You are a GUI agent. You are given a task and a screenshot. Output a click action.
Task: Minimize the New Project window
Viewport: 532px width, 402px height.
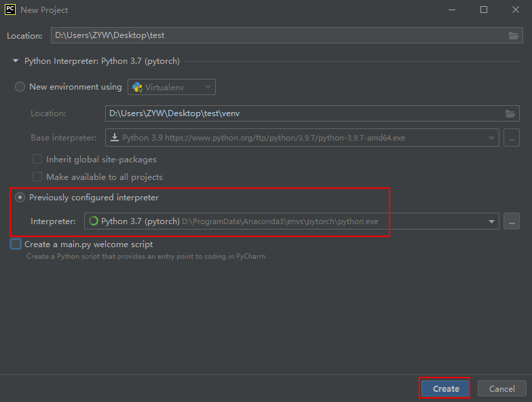(452, 10)
